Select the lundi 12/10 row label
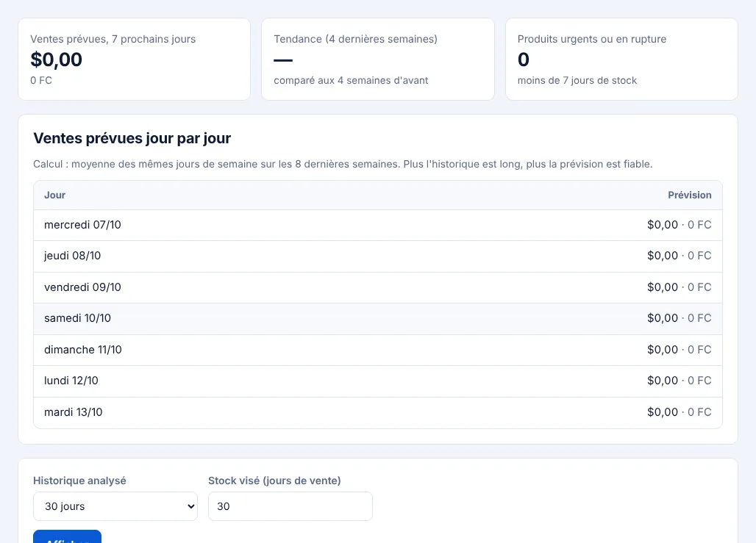 click(71, 381)
